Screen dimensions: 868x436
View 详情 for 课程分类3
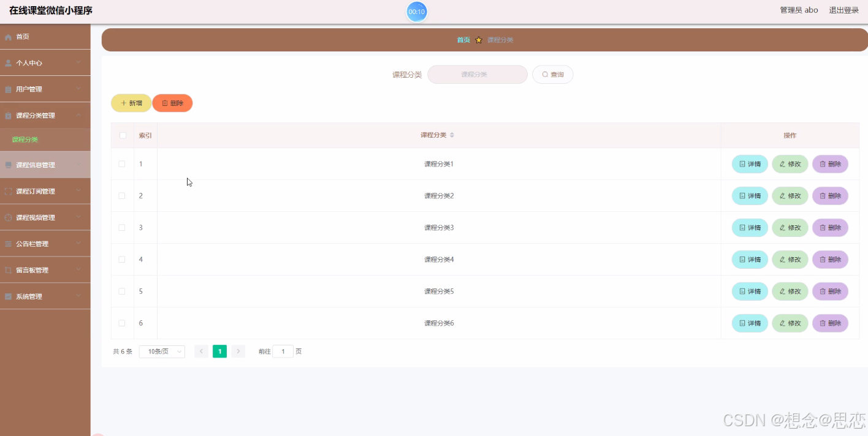coord(750,228)
